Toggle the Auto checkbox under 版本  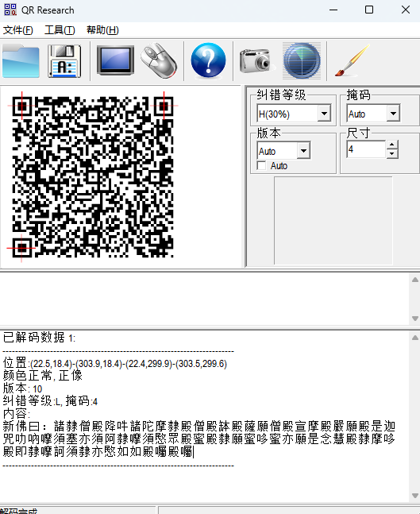(261, 166)
